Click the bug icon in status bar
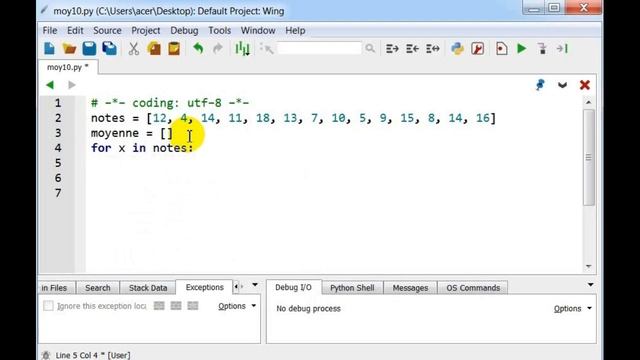The height and width of the screenshot is (360, 640). [x=46, y=355]
